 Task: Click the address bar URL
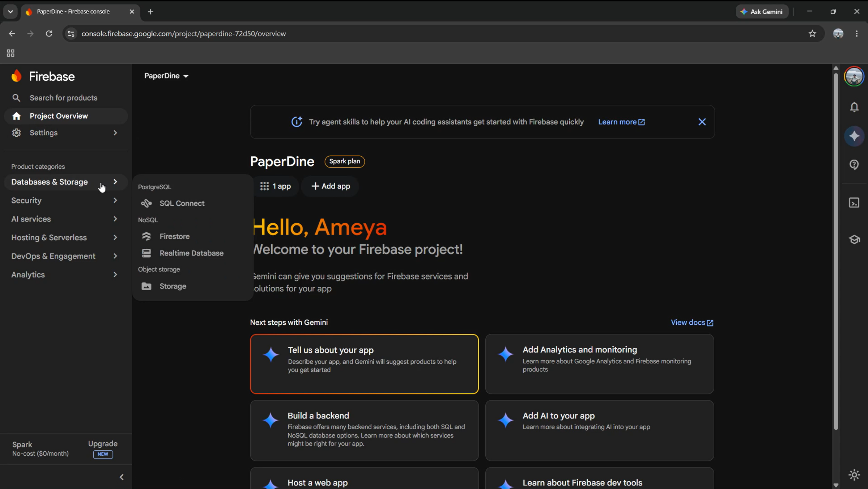click(x=184, y=34)
